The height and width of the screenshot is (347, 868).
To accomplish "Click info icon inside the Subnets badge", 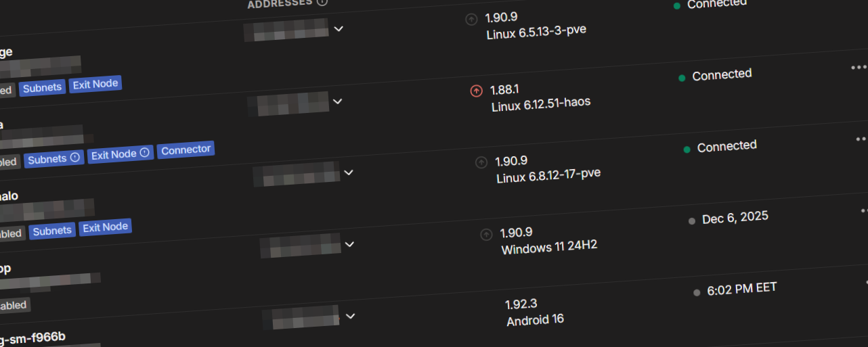I will [x=75, y=158].
